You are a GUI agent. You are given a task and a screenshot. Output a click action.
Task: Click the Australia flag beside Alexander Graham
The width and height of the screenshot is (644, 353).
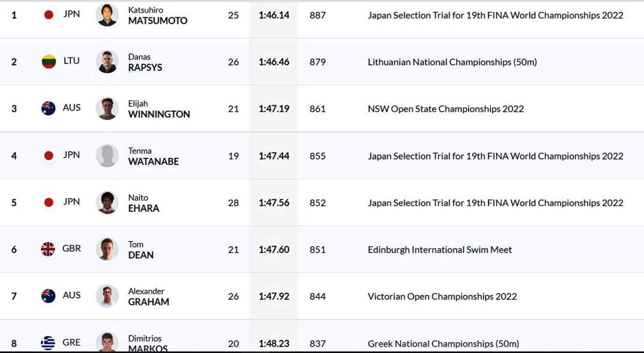click(x=49, y=296)
